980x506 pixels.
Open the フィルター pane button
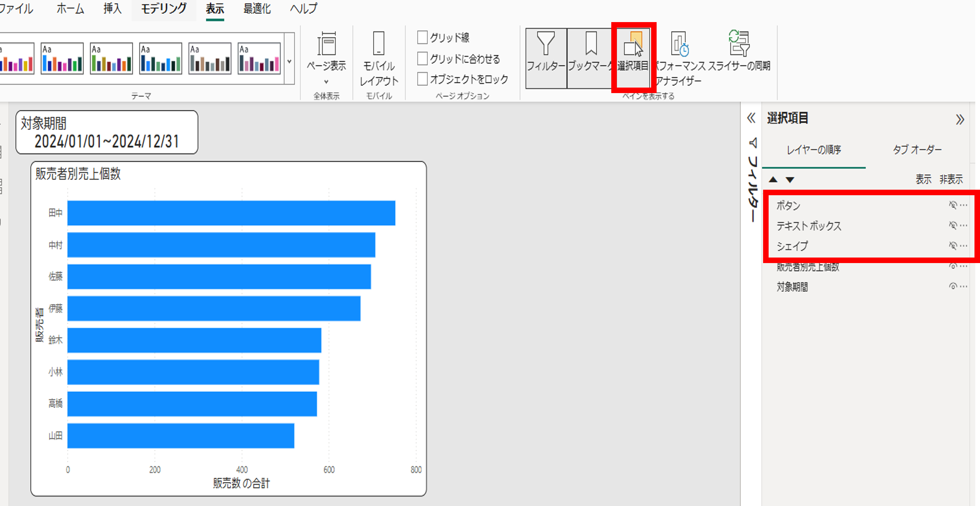(546, 58)
